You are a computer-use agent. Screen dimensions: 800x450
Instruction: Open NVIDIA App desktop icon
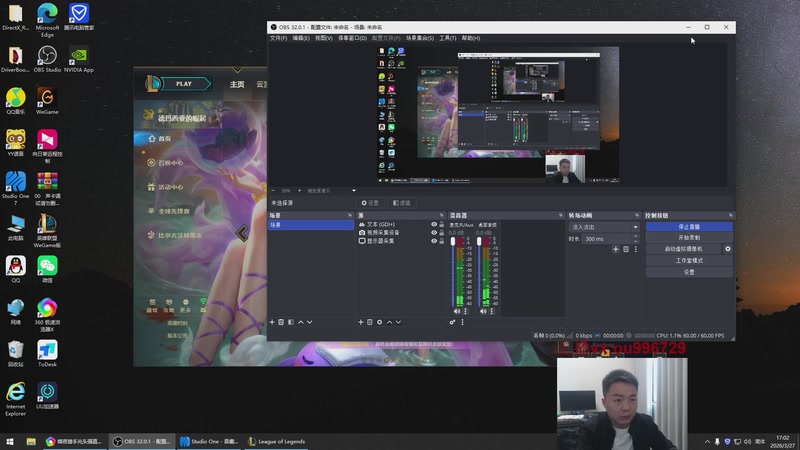click(79, 59)
